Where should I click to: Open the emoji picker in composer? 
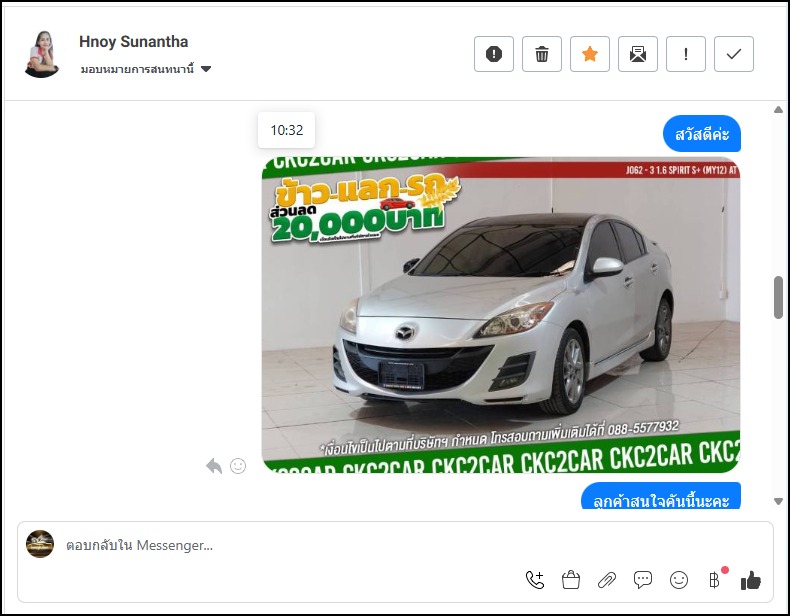click(x=679, y=580)
